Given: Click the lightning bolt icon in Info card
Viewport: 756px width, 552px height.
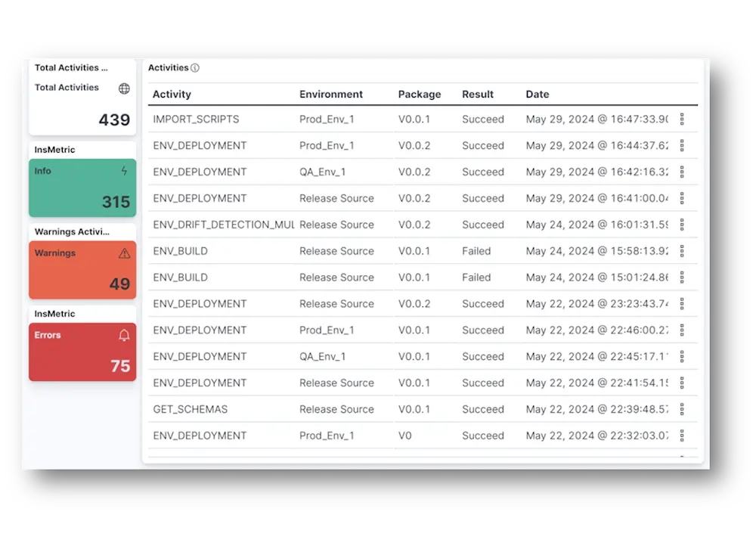Looking at the screenshot, I should 125,171.
